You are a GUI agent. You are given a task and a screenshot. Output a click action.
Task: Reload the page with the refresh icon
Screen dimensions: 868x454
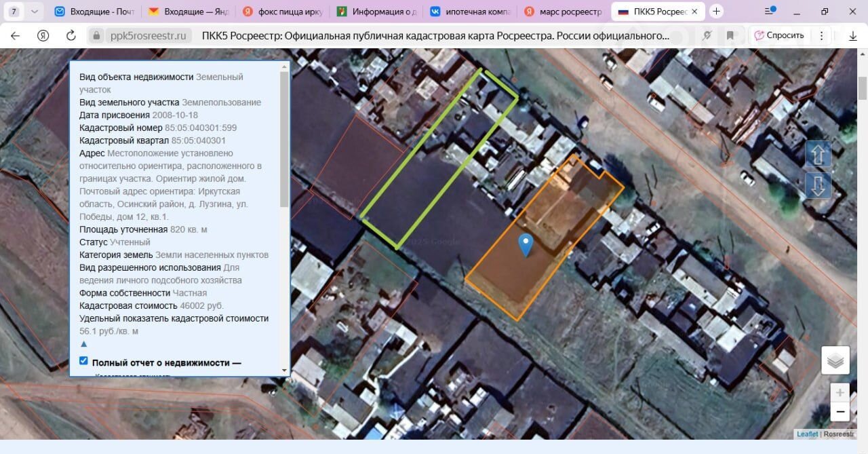[71, 36]
